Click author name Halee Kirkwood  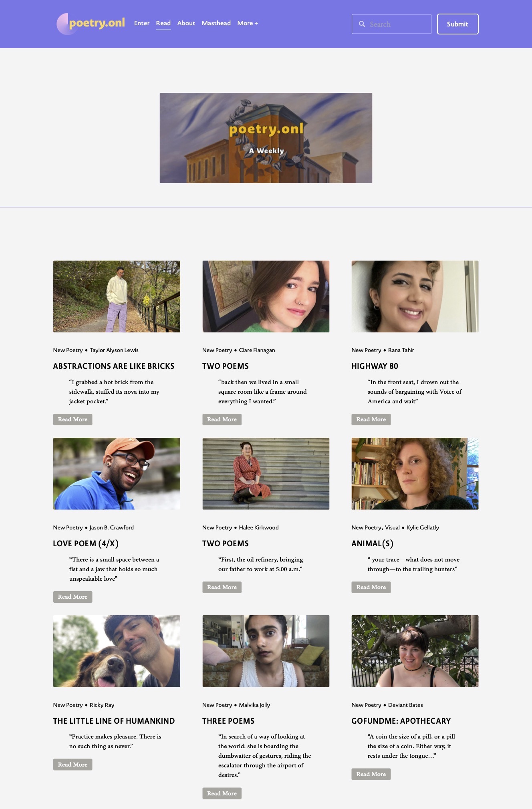pos(259,527)
